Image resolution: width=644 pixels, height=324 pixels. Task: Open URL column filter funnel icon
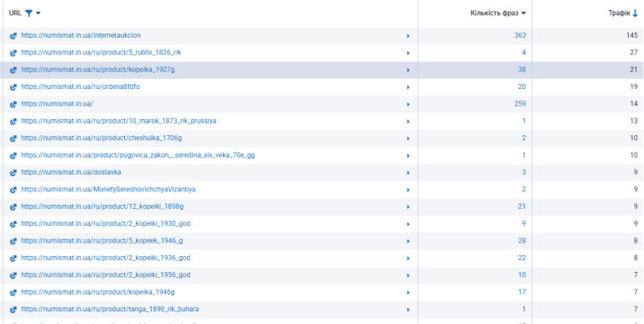point(29,13)
